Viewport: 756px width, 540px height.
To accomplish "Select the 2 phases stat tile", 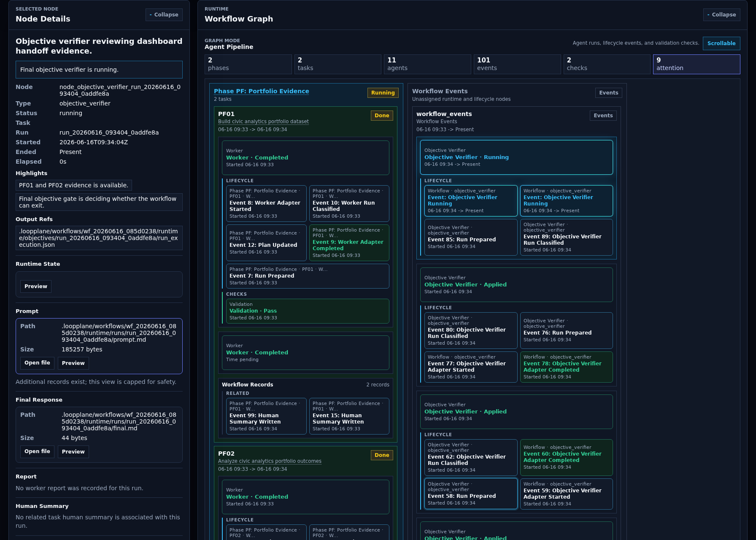I will (x=248, y=64).
